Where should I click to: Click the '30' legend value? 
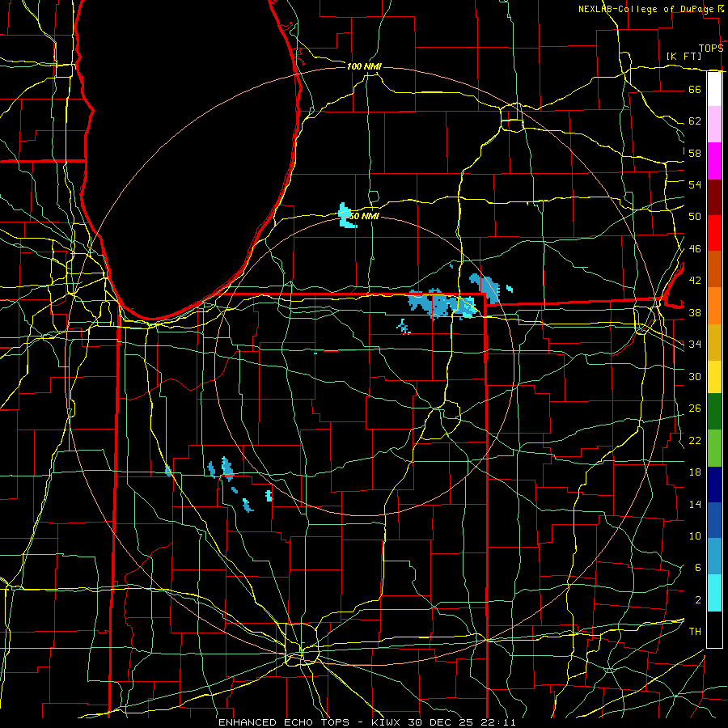[695, 376]
